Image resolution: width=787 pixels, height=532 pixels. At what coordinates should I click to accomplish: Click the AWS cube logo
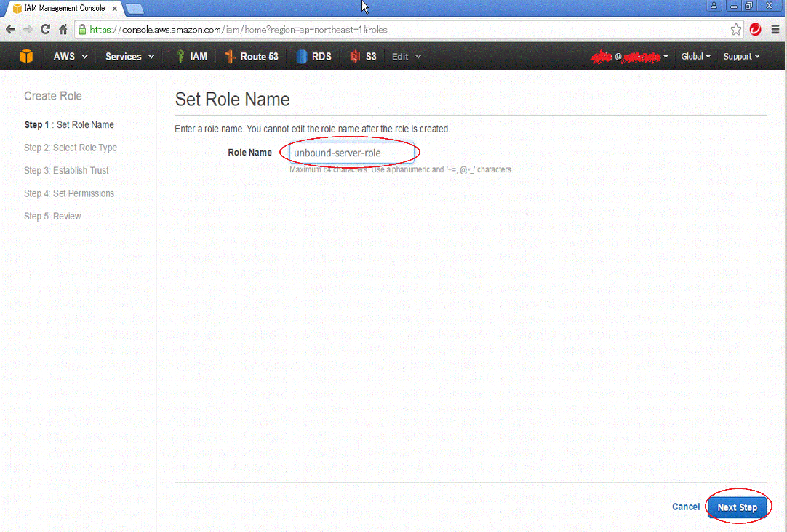26,56
